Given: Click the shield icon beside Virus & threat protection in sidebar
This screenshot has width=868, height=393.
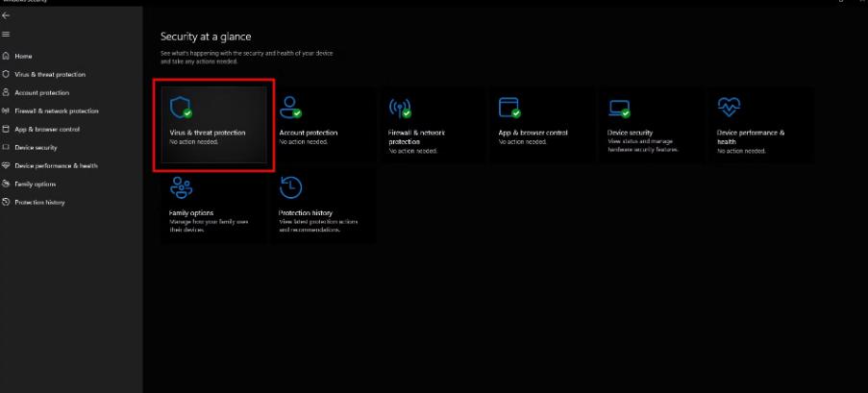Looking at the screenshot, I should 6,74.
